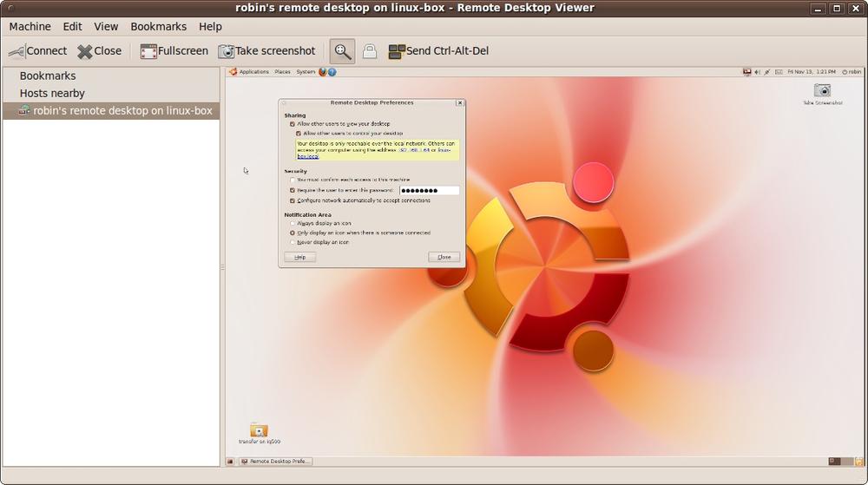This screenshot has height=485, width=868.
Task: Follow the linux-box.local address link
Action: [x=308, y=156]
